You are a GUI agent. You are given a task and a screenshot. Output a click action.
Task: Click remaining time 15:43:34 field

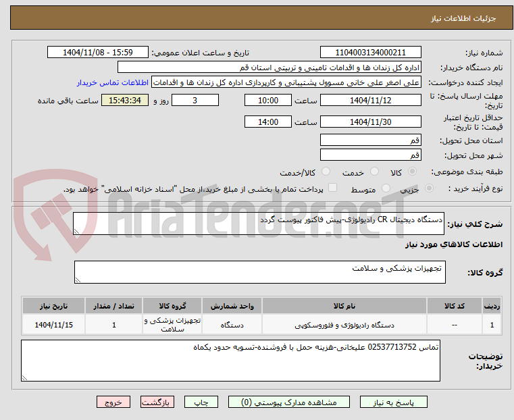(x=125, y=100)
